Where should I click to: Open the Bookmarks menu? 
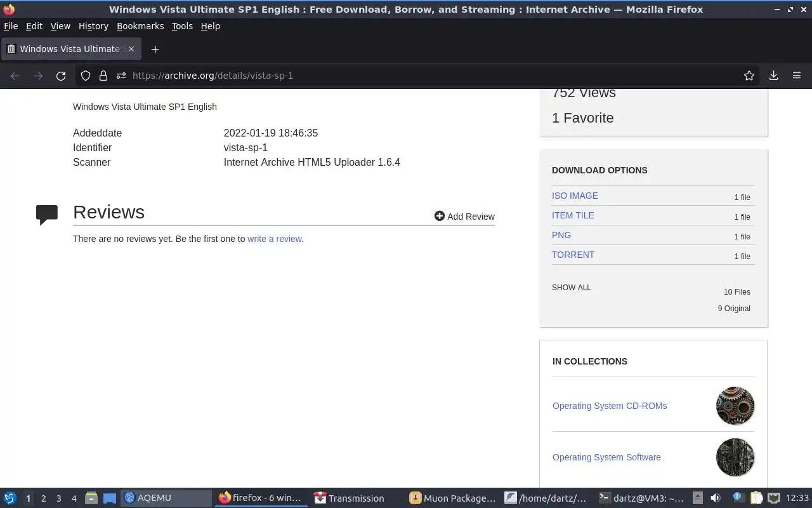140,26
